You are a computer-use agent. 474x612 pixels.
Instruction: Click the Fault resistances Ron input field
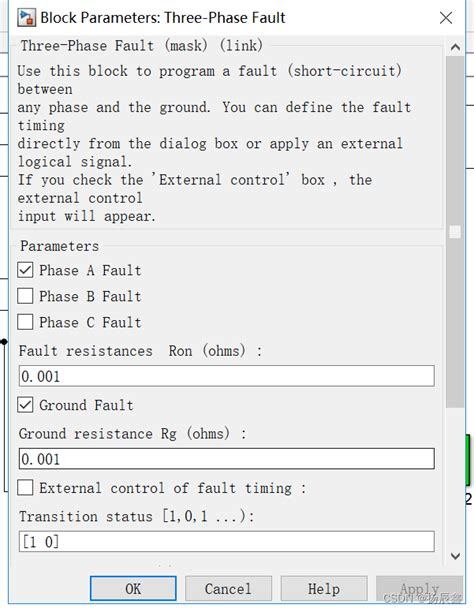[226, 376]
